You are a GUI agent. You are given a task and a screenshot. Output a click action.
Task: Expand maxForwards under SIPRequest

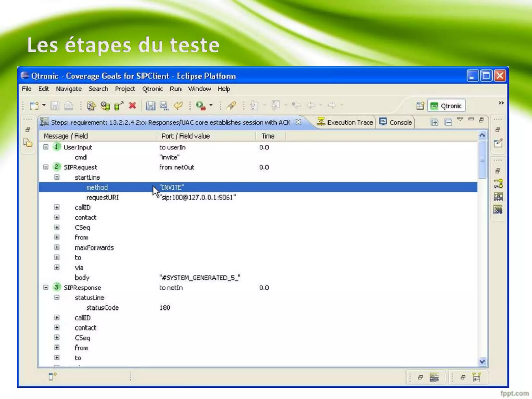point(57,247)
